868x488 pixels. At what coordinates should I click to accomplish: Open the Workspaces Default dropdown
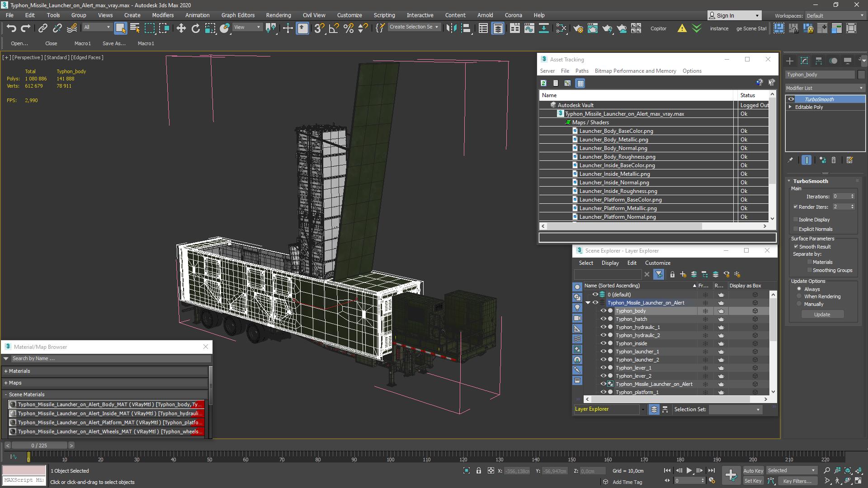(835, 16)
